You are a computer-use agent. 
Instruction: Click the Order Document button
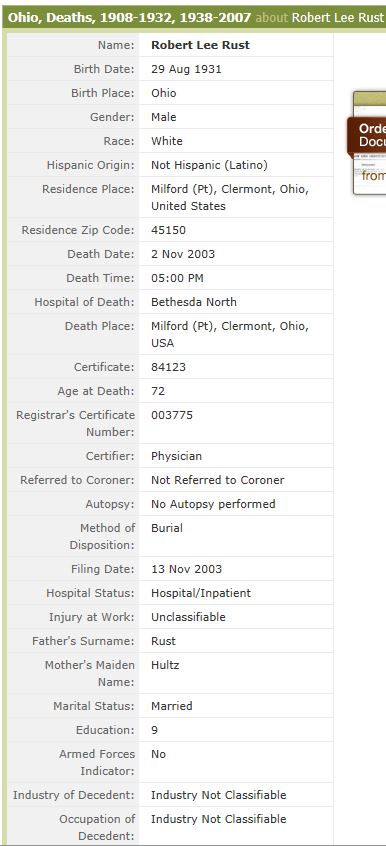(367, 135)
